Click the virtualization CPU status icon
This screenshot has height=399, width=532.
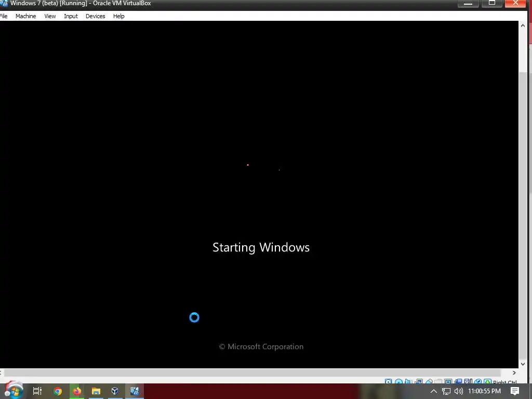tap(468, 381)
